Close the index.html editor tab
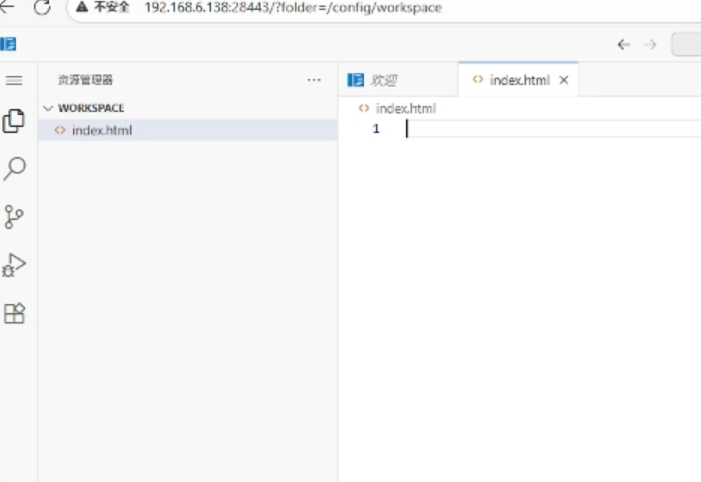This screenshot has height=482, width=701. pos(564,80)
